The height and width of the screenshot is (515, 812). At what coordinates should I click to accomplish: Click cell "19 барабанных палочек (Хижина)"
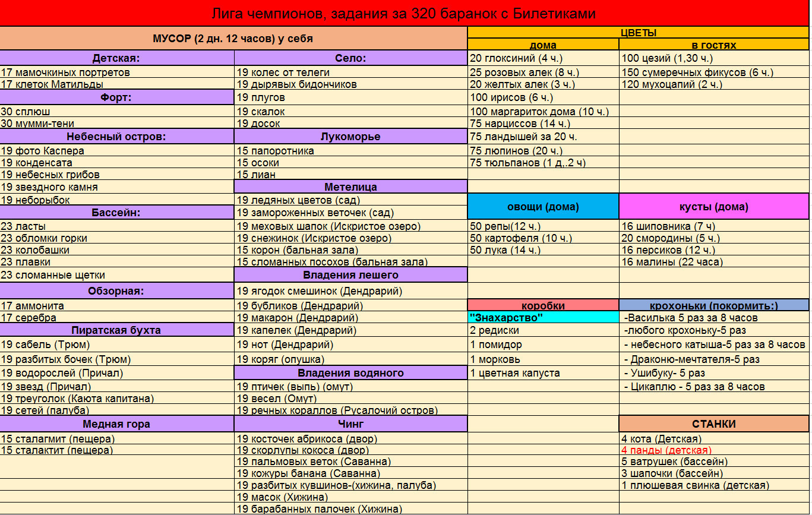coord(350,509)
